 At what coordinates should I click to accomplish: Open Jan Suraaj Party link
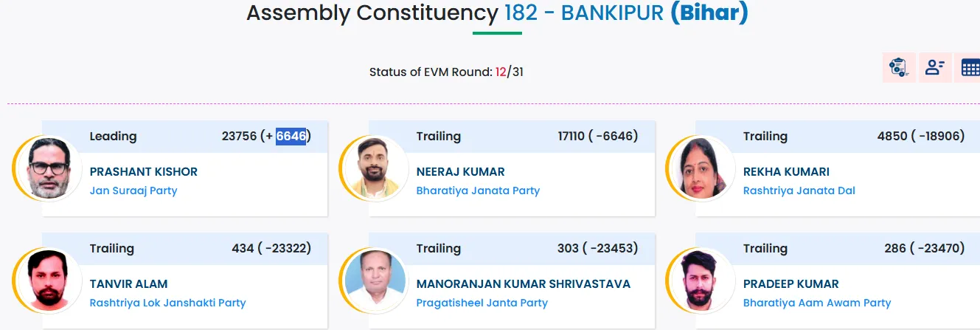click(133, 190)
